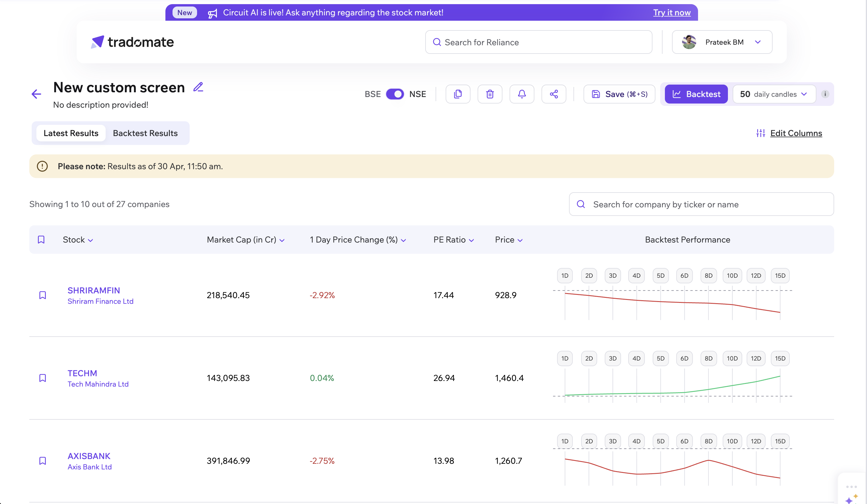Click magnifier icon in Reliance search
The width and height of the screenshot is (867, 504).
click(x=437, y=42)
